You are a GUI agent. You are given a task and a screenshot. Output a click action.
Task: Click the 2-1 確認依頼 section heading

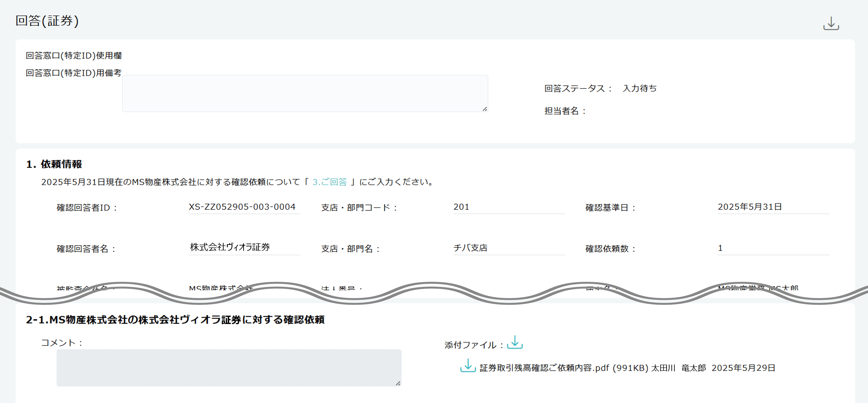(x=175, y=319)
